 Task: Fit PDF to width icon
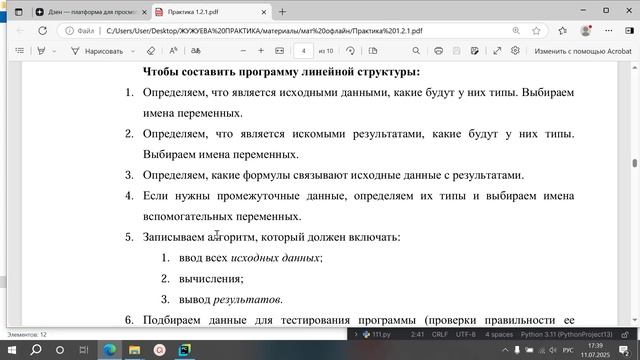pos(280,51)
